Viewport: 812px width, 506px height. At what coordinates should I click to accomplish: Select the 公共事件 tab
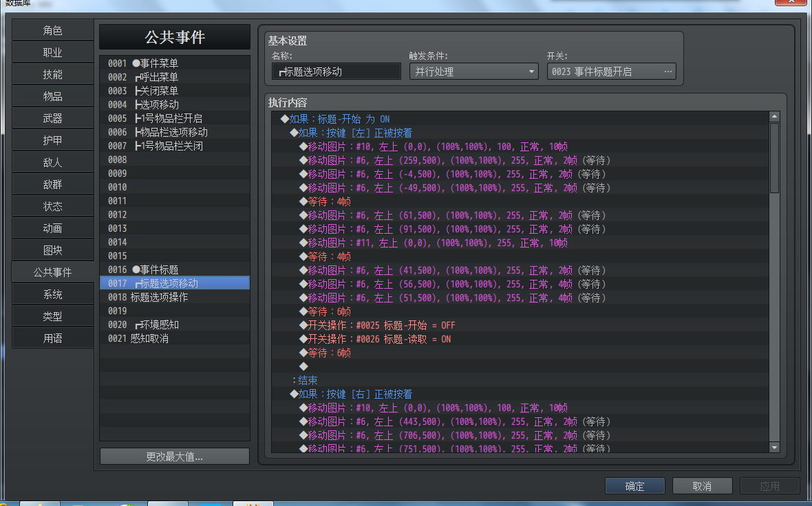click(52, 272)
